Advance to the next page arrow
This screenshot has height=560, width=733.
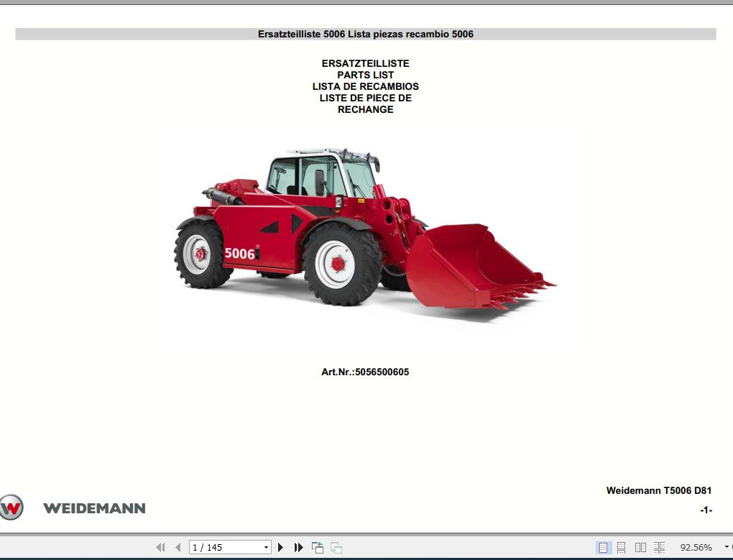tap(281, 546)
